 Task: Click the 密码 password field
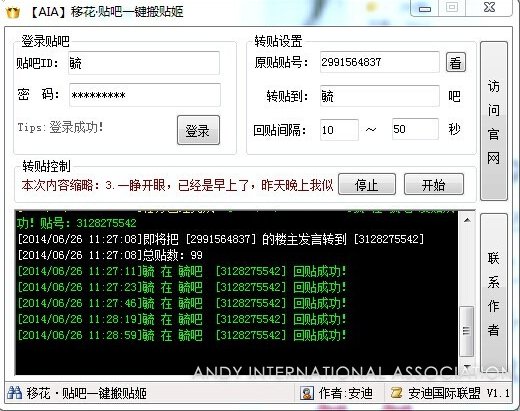[145, 95]
